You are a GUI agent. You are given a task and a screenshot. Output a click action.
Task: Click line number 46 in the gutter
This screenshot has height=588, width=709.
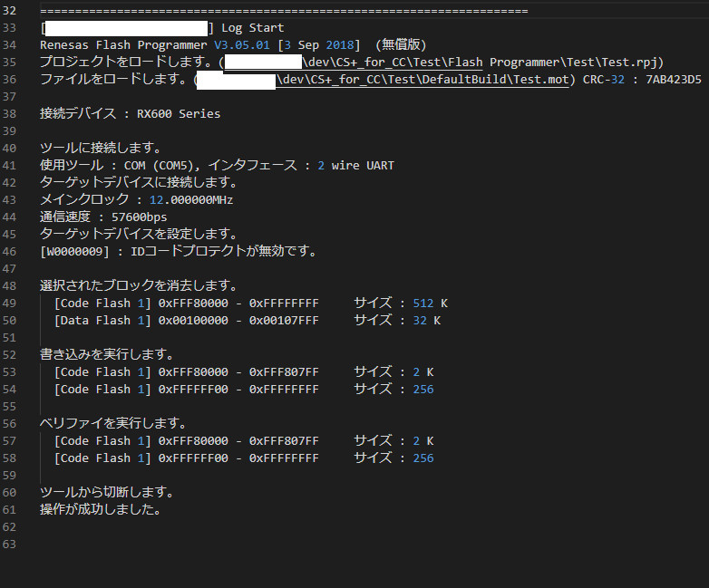click(9, 251)
